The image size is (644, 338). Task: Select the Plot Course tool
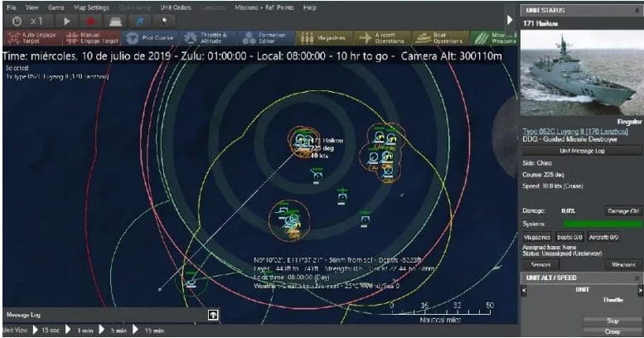tap(150, 38)
